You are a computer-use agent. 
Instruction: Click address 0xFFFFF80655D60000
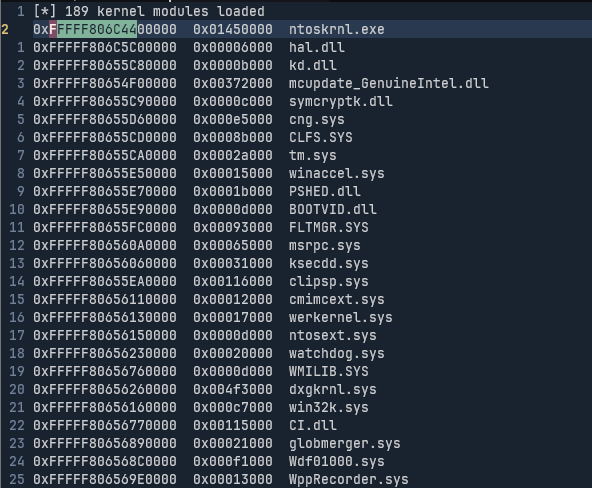(x=105, y=119)
